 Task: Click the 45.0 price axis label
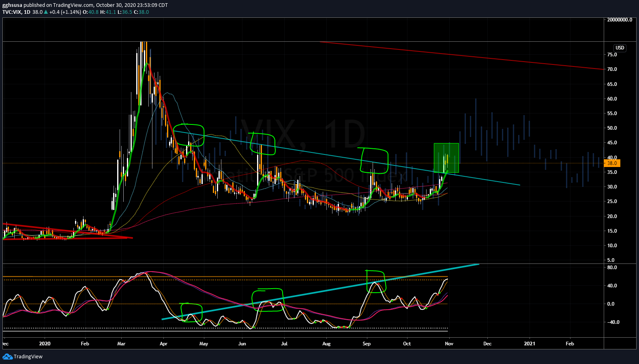tap(612, 143)
